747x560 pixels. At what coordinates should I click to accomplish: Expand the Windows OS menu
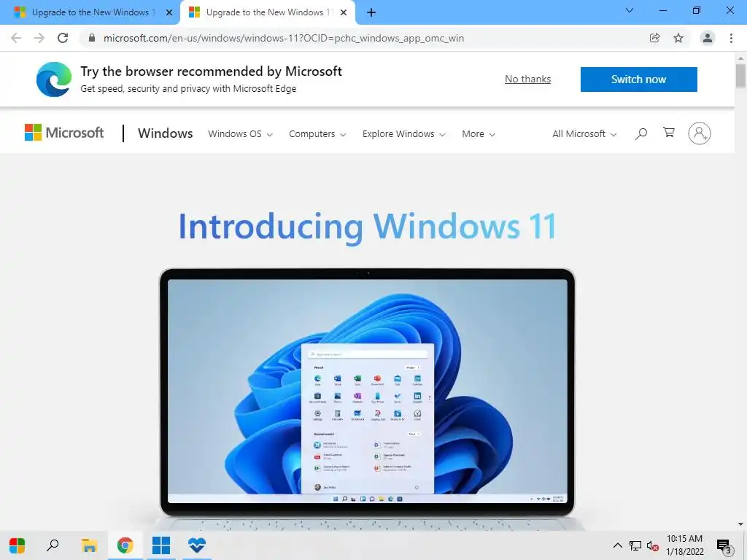pyautogui.click(x=240, y=134)
